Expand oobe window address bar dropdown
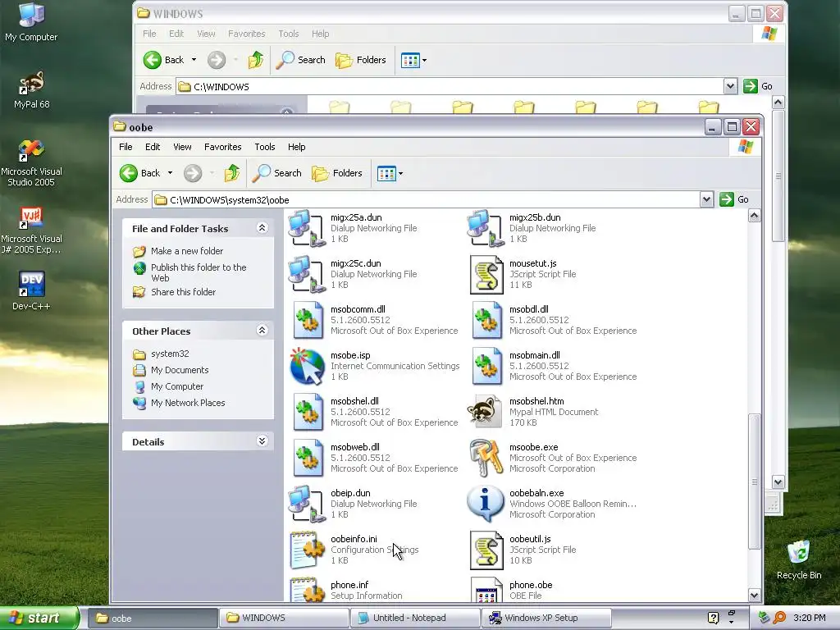The image size is (840, 630). [706, 199]
